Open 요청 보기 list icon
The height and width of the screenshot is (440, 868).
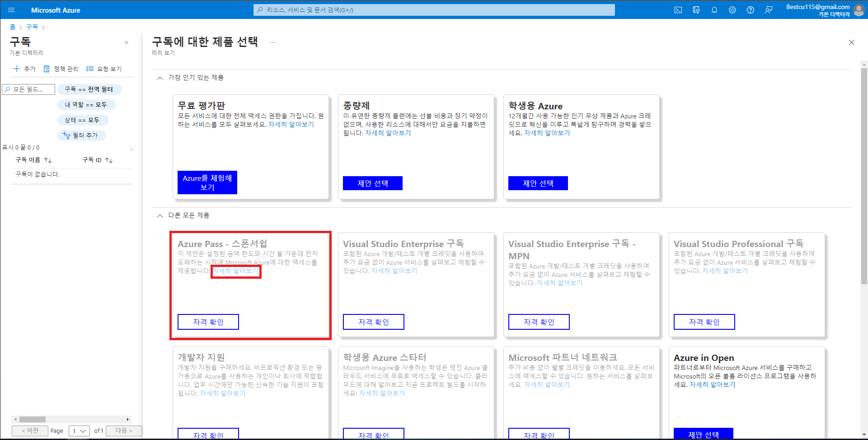point(90,69)
